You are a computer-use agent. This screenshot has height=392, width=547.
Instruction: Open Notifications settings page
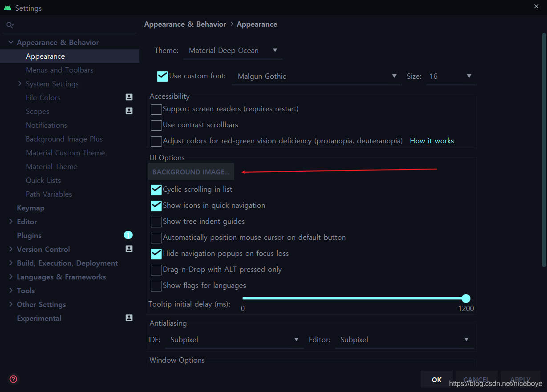46,125
